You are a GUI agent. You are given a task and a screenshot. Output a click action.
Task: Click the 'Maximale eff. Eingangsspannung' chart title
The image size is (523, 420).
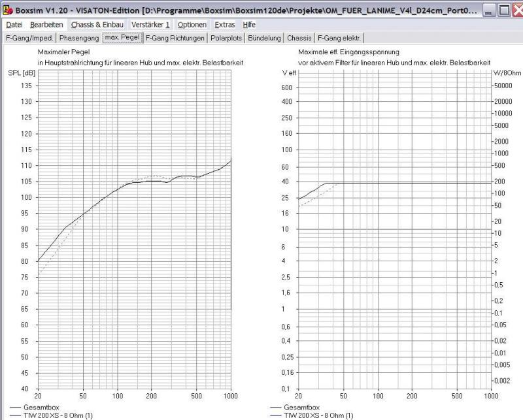348,52
